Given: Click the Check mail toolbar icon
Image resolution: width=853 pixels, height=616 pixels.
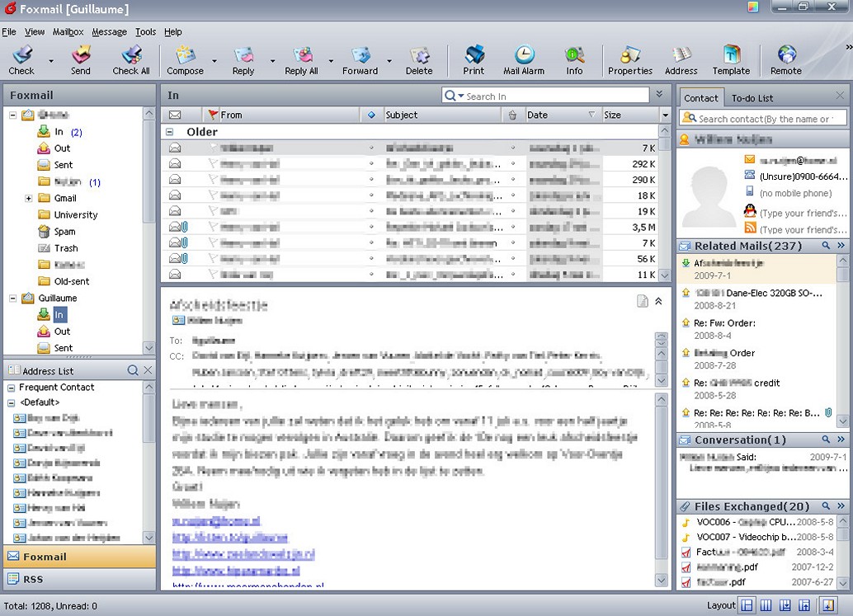Looking at the screenshot, I should tap(21, 60).
